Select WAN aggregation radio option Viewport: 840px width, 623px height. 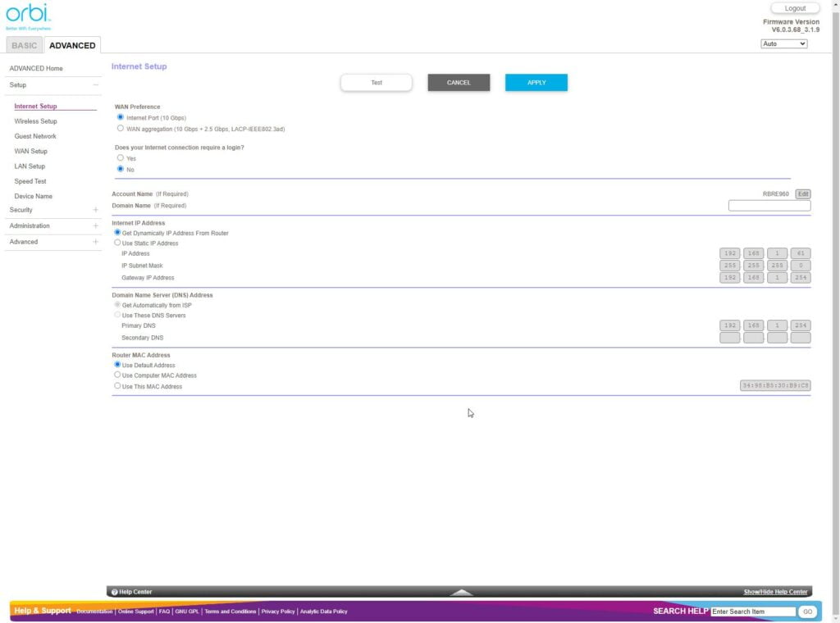pos(121,129)
